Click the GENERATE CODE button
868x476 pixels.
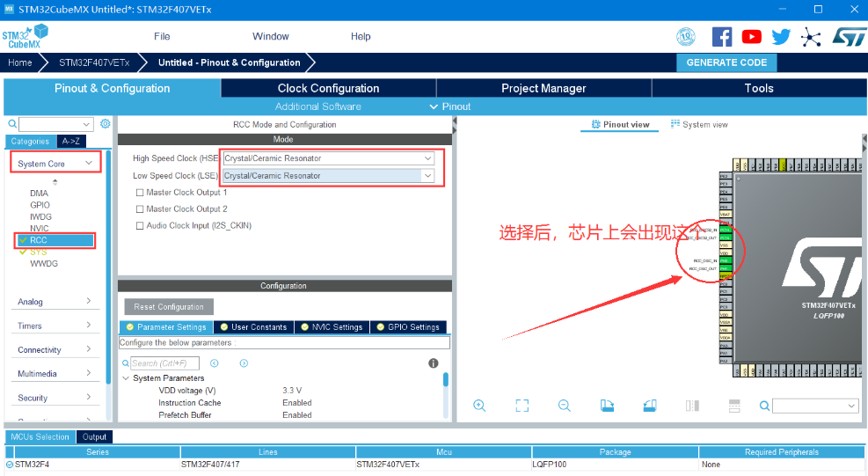pyautogui.click(x=726, y=62)
